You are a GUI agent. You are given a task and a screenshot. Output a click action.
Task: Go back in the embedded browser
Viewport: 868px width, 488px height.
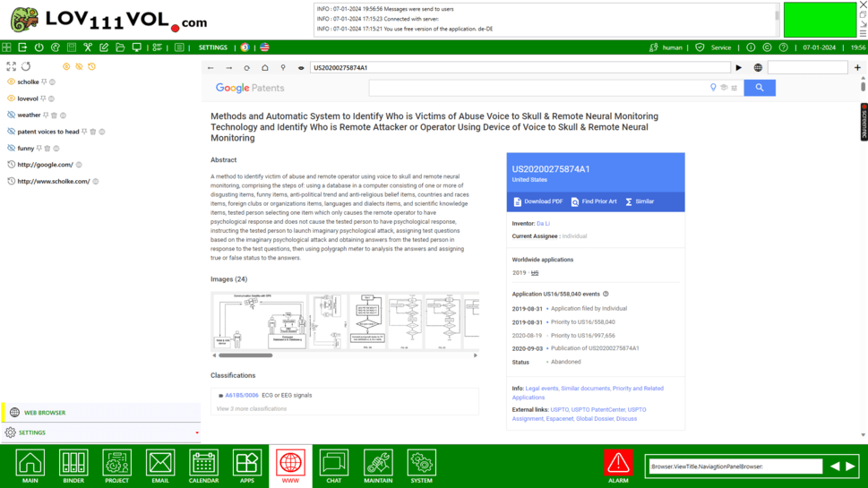click(x=211, y=67)
